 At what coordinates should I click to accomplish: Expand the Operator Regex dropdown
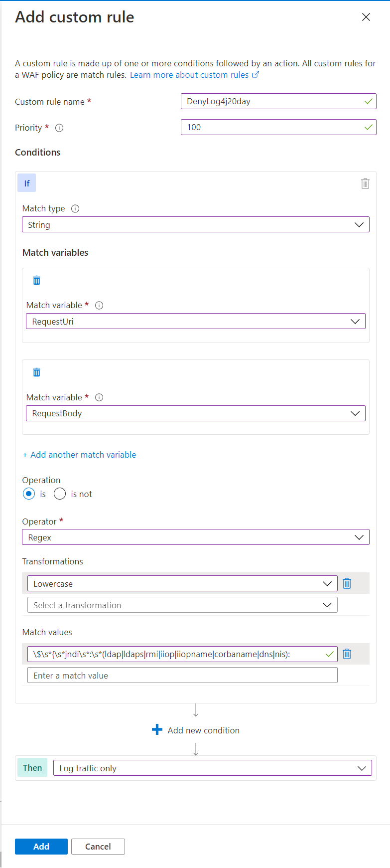click(x=196, y=537)
